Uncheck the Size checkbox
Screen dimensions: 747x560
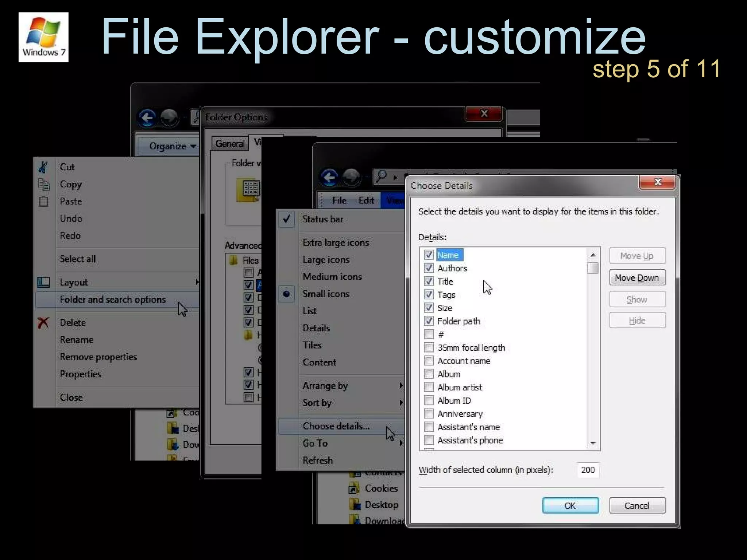[429, 308]
